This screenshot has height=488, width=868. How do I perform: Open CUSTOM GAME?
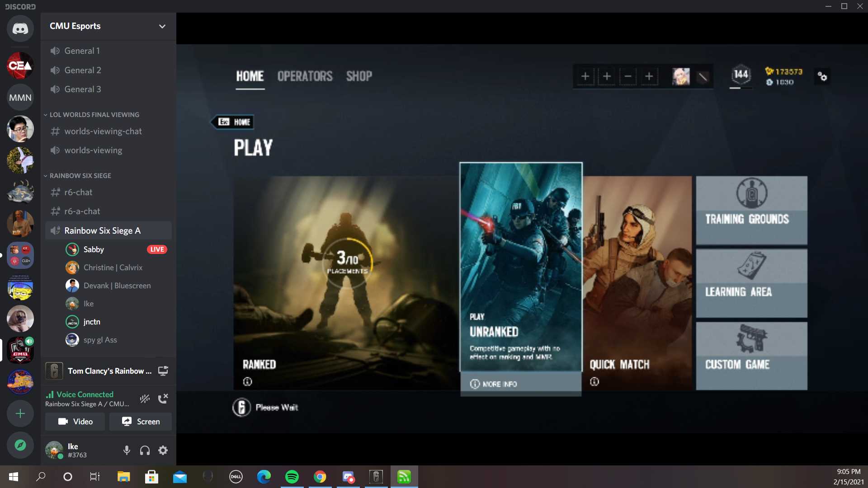pyautogui.click(x=751, y=356)
